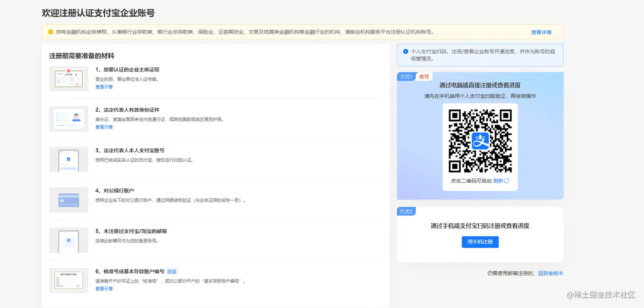The width and height of the screenshot is (644, 308).
Task: Click 查看详情 link in the yellow banner
Action: pos(541,32)
